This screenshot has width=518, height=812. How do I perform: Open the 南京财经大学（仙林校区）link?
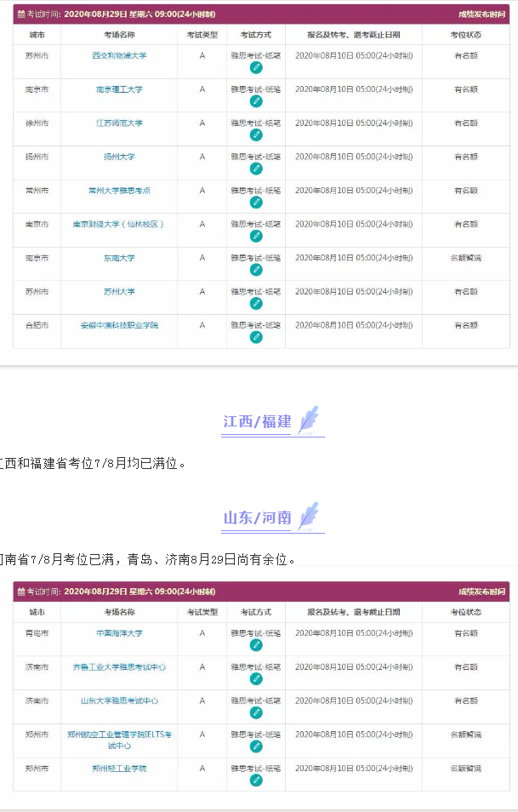click(x=118, y=224)
